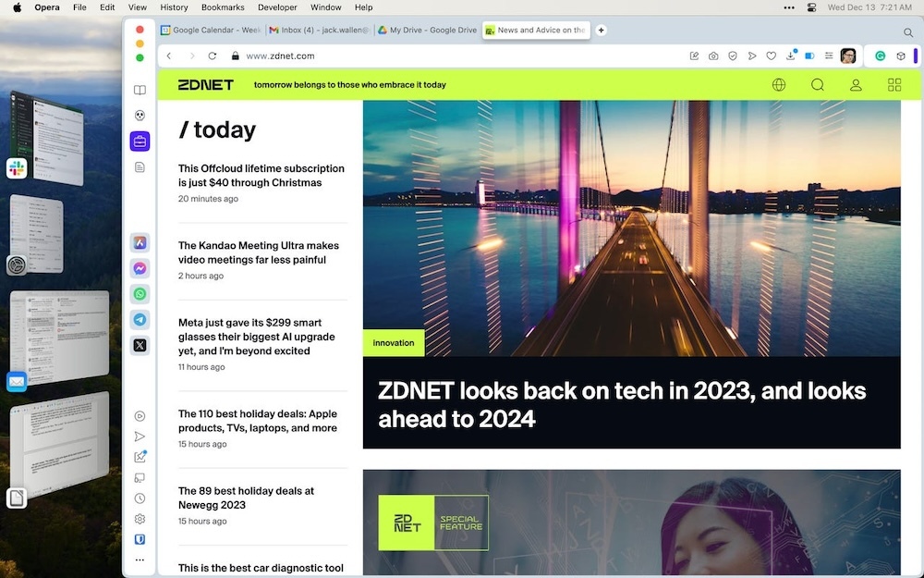Open sidebar three-dots more options
The image size is (924, 578).
click(x=140, y=560)
